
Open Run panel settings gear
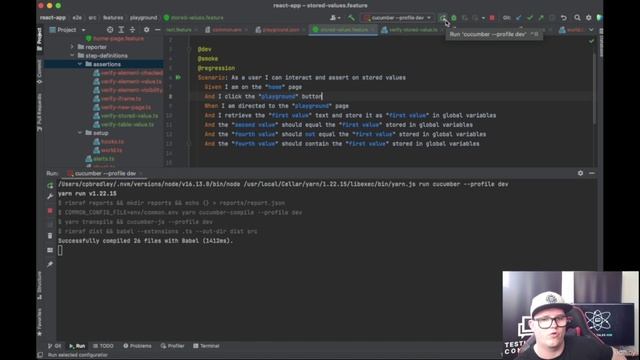click(x=580, y=173)
